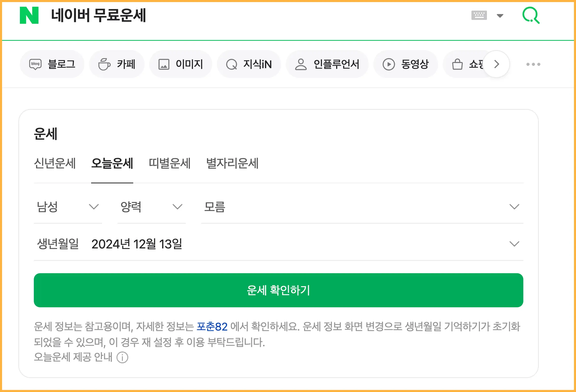Open the 이미지 picture icon filter
576x392 pixels.
pos(180,64)
